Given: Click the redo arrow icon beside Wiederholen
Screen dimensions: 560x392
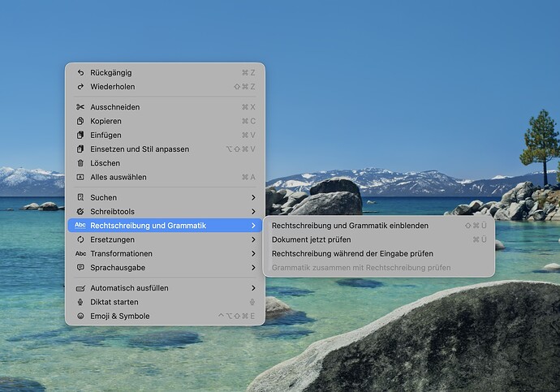Looking at the screenshot, I should (80, 87).
